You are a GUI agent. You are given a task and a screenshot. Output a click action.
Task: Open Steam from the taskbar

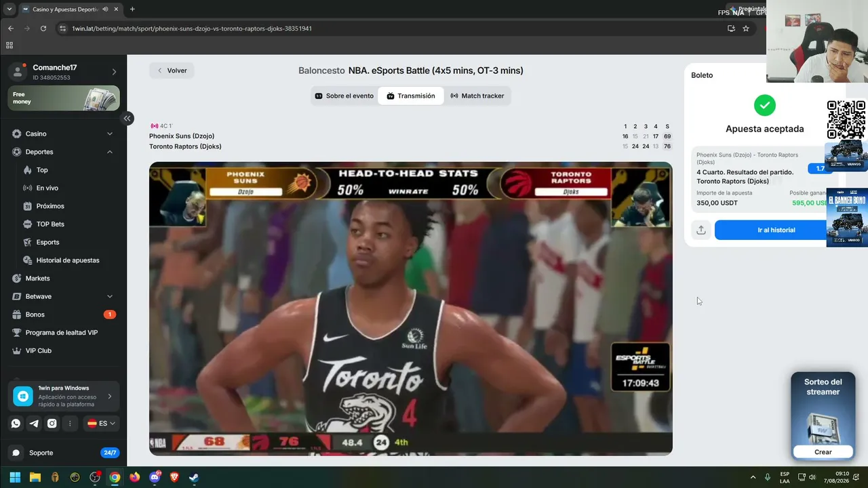(x=194, y=477)
